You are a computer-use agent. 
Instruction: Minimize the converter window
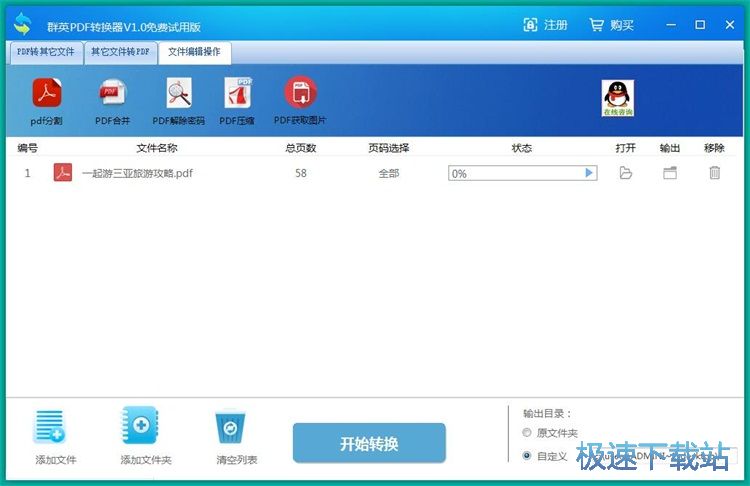point(671,25)
